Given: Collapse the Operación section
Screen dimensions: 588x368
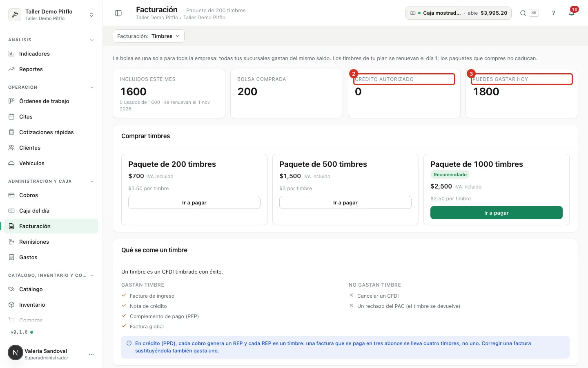Looking at the screenshot, I should click(x=92, y=88).
